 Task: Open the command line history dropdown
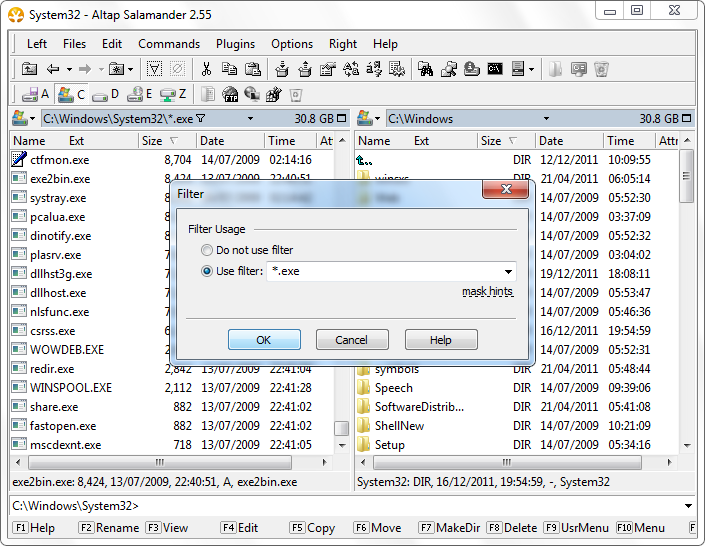tap(688, 506)
